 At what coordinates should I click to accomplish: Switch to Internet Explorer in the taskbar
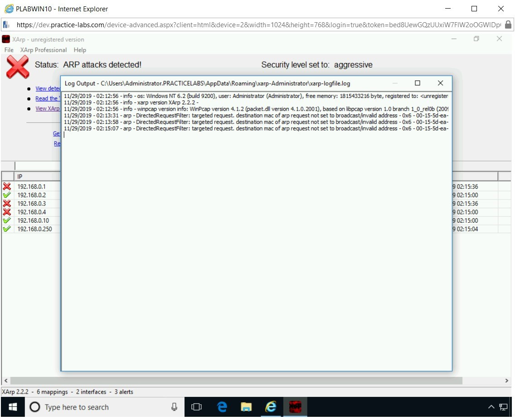tap(271, 407)
